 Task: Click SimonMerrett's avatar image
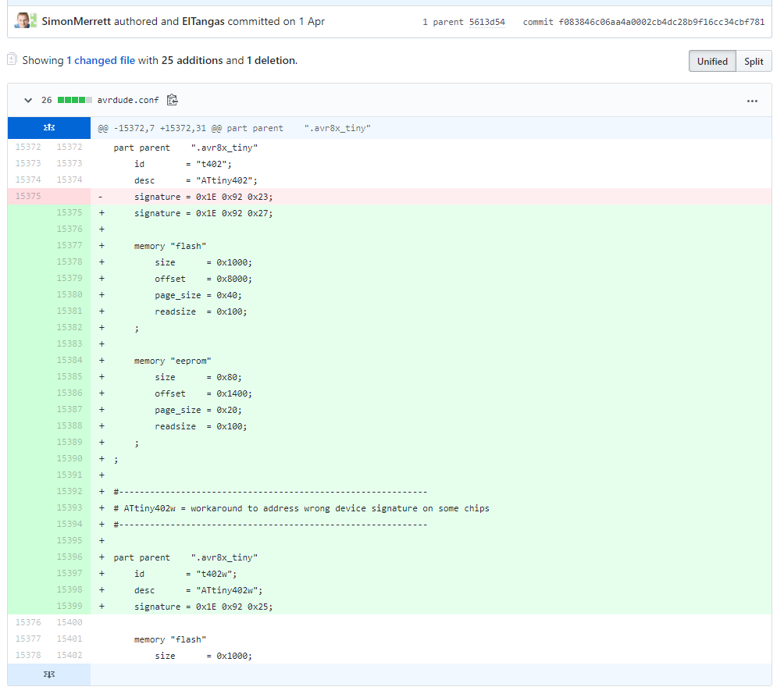[x=22, y=21]
